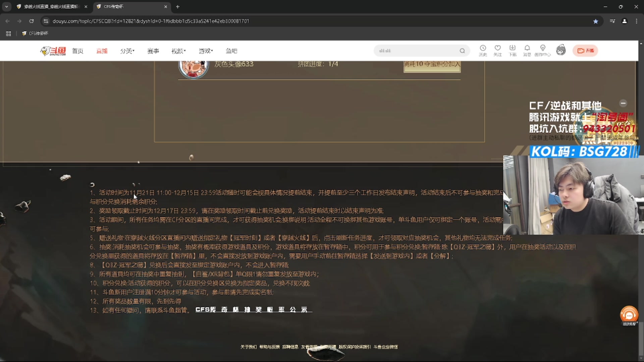
Task: Close the 穿越火线直播 browser tab
Action: pyautogui.click(x=86, y=7)
